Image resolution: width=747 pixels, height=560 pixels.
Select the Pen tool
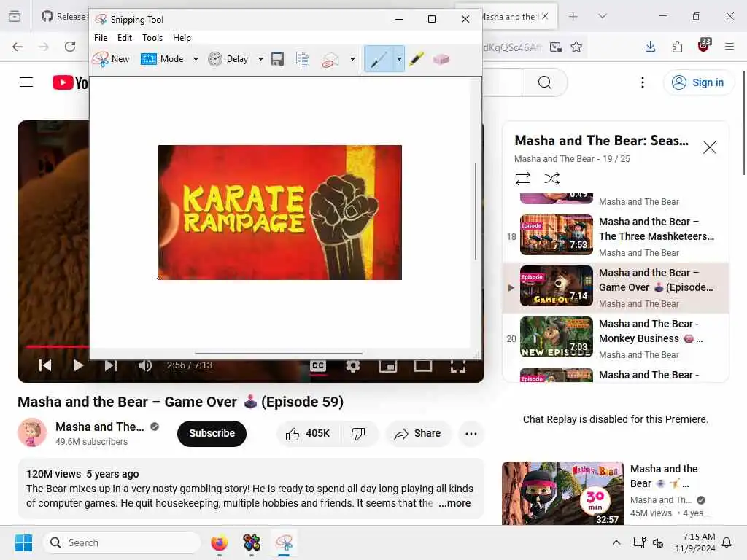379,59
